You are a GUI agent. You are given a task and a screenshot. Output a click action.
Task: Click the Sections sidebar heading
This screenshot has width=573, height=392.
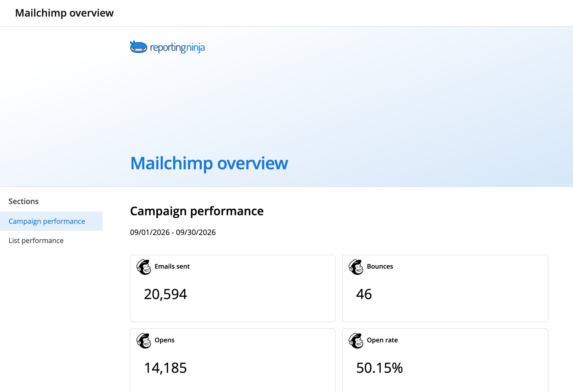point(24,201)
